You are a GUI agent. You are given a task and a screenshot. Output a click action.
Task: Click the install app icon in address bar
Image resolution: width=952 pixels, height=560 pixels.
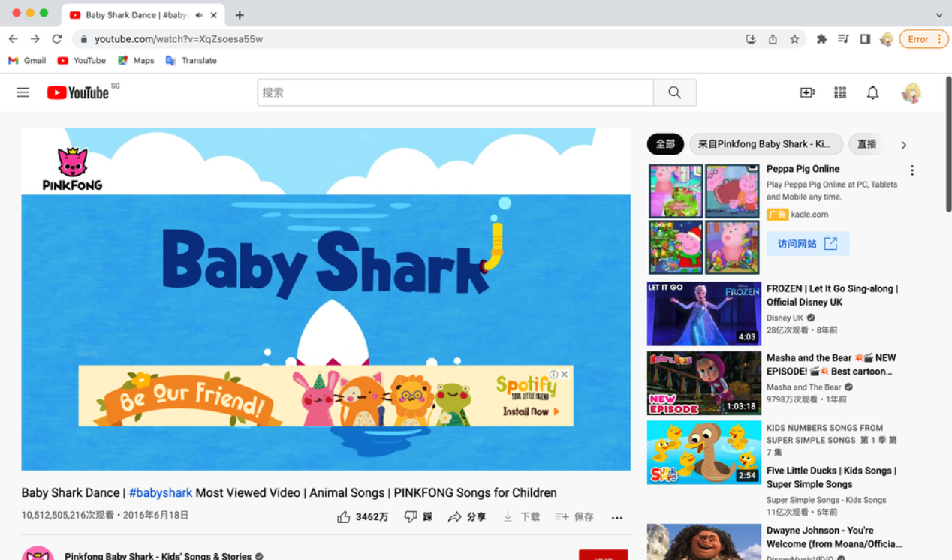pyautogui.click(x=751, y=39)
